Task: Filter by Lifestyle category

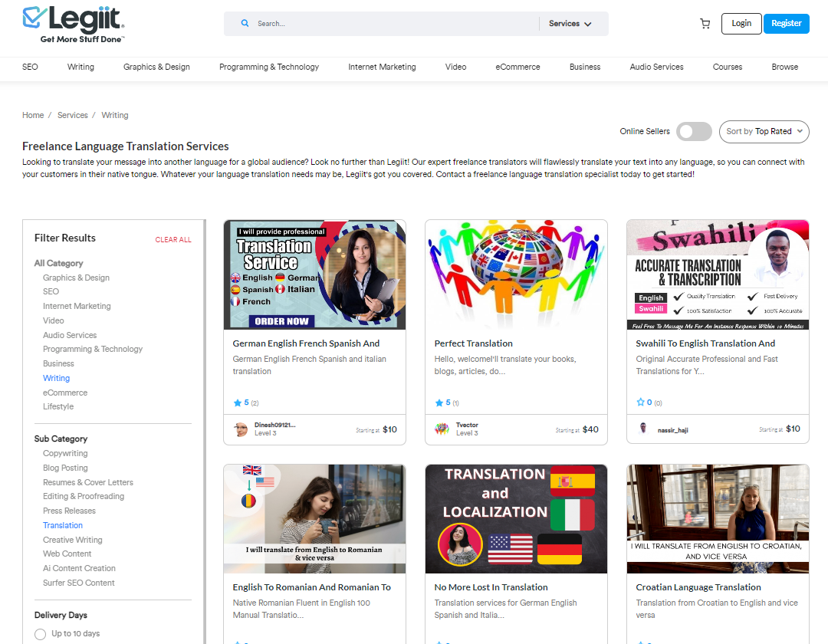Action: (58, 406)
